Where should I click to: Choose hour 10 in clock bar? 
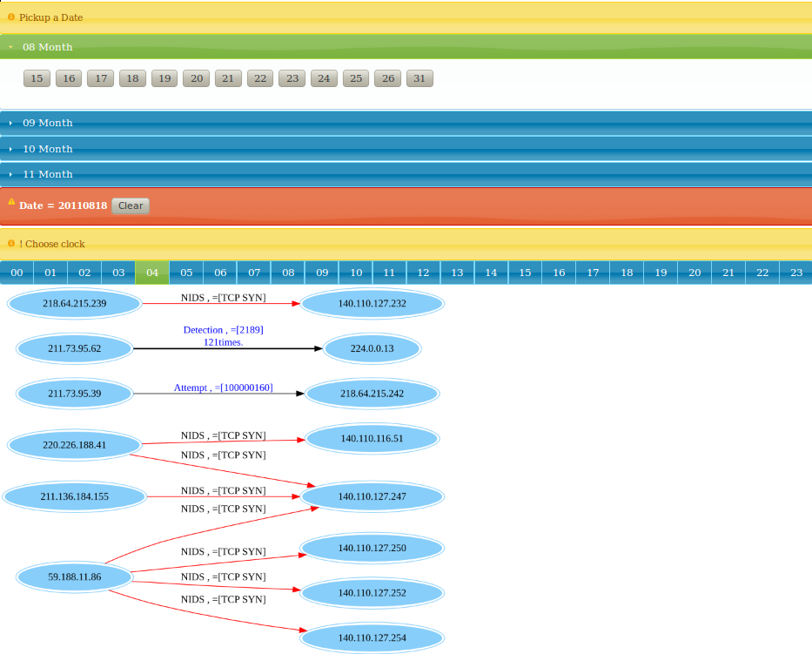(x=356, y=273)
